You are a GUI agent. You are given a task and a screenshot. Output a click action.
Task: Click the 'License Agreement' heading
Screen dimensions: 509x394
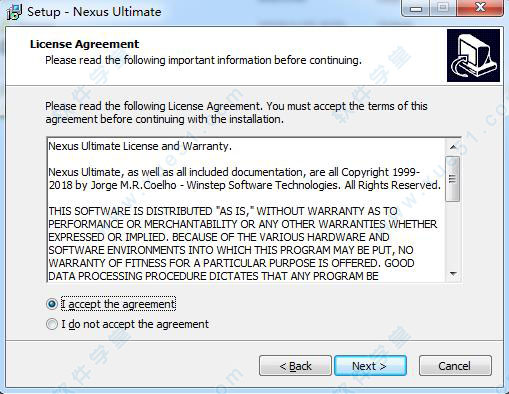tap(84, 44)
